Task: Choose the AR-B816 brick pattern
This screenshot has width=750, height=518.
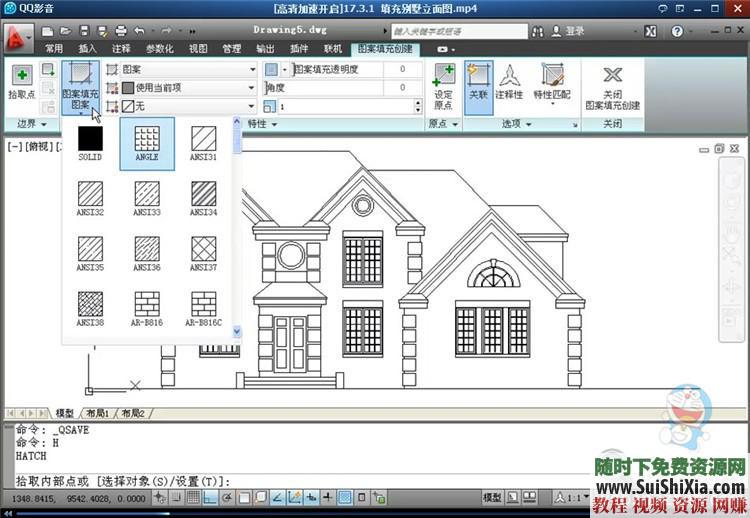Action: pos(147,309)
